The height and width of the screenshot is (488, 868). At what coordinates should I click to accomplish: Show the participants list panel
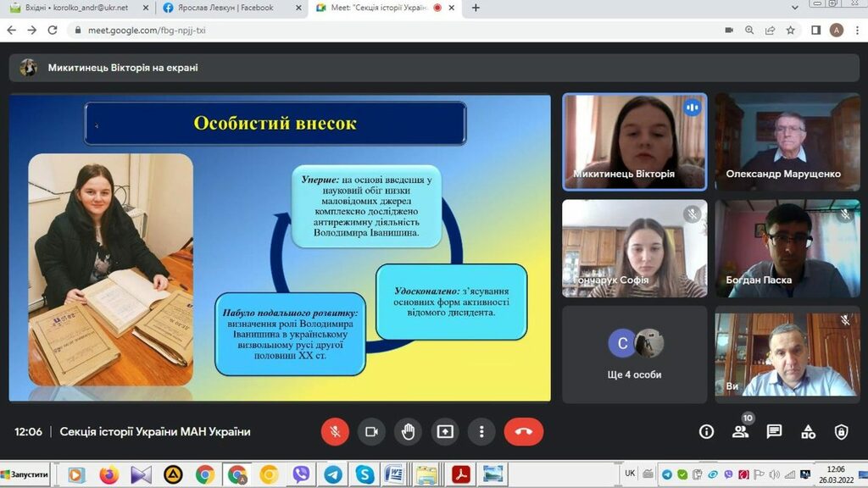740,431
